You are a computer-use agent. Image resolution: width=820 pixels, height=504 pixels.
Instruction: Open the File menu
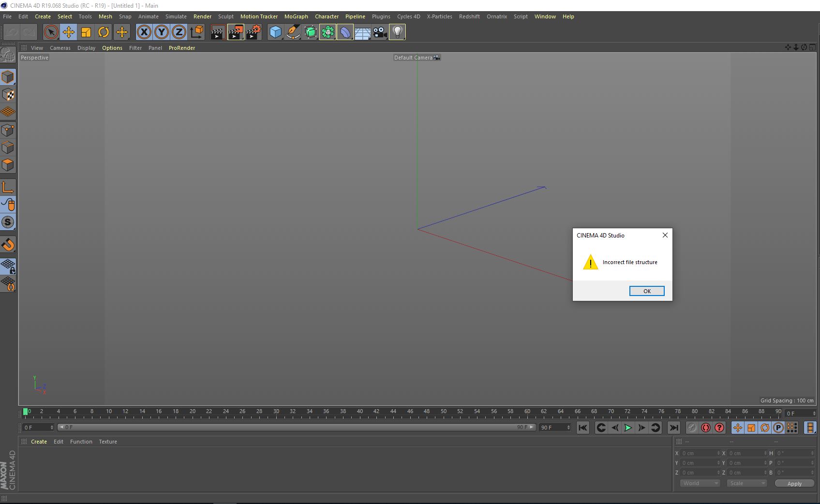7,16
